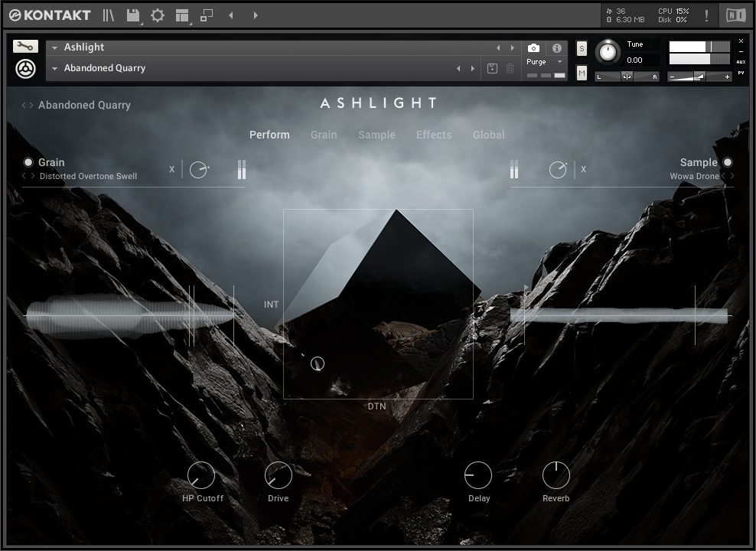The image size is (756, 551).
Task: Switch to the Effects tab
Action: 434,135
